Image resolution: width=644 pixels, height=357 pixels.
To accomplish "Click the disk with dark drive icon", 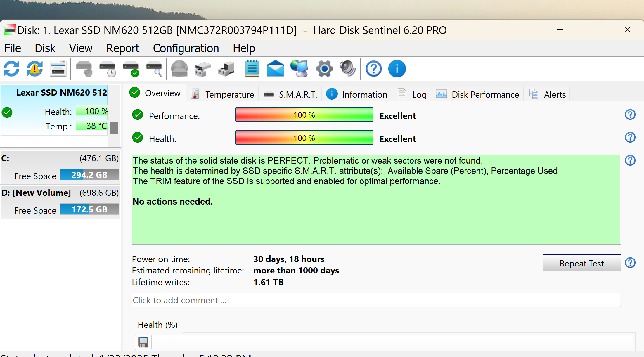I will click(x=226, y=69).
